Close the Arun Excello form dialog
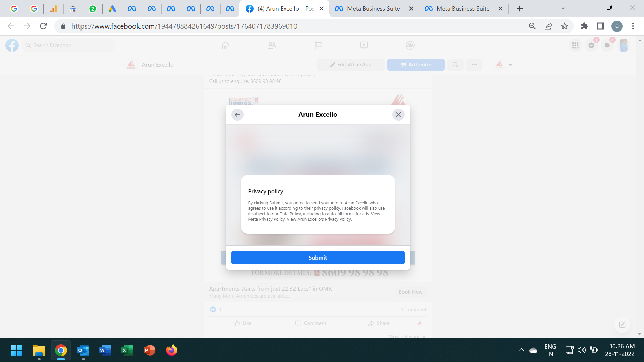This screenshot has height=362, width=644. pyautogui.click(x=398, y=115)
